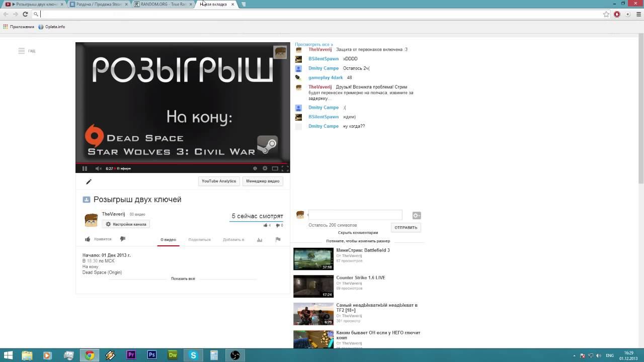This screenshot has height=362, width=644.
Task: Open Настройки канала
Action: pyautogui.click(x=126, y=224)
